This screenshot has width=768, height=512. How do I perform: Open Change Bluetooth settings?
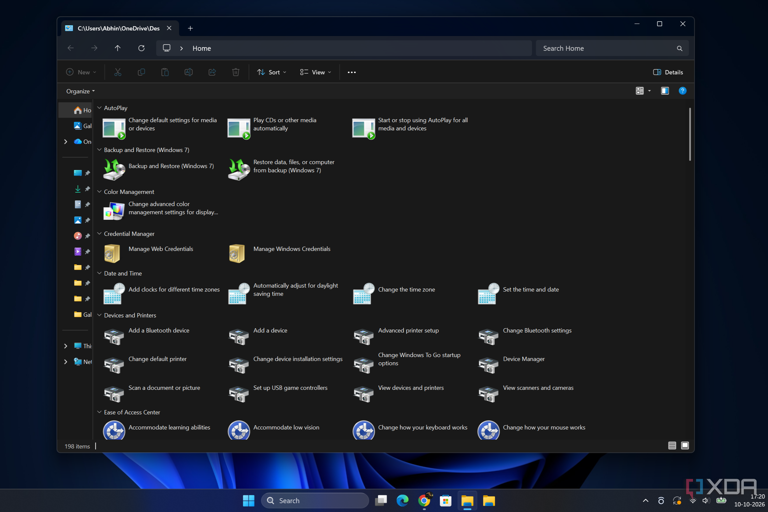pyautogui.click(x=525, y=335)
